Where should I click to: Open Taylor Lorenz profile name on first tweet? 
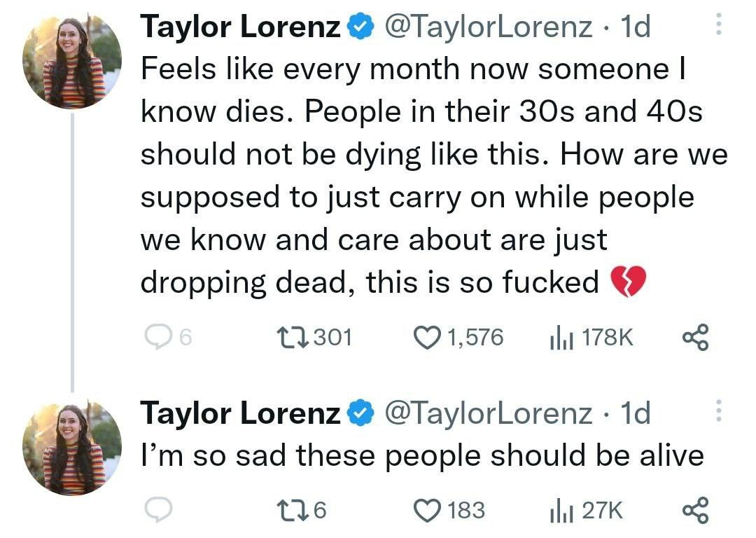tap(241, 28)
